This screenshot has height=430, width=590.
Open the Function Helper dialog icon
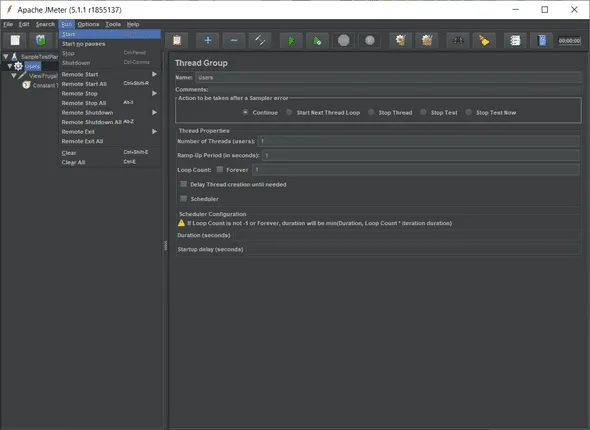515,40
